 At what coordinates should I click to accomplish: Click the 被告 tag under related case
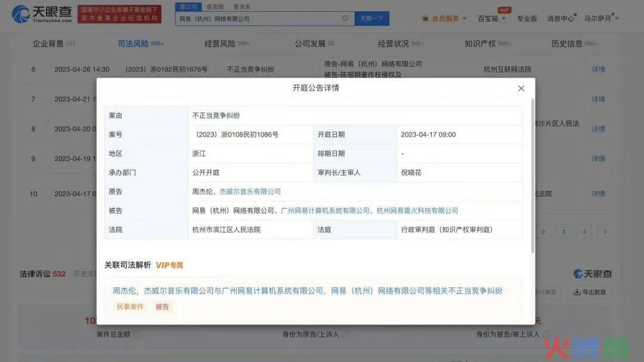coord(162,307)
